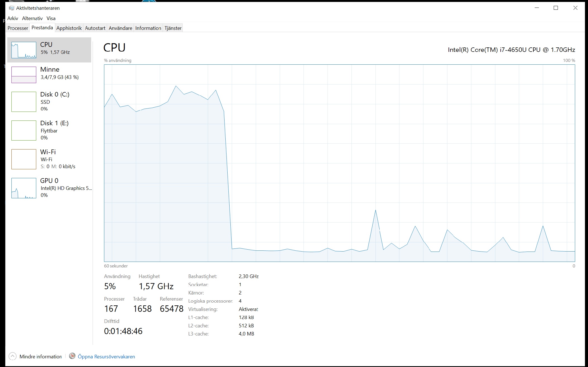
Task: Open the Information tab
Action: tap(148, 28)
